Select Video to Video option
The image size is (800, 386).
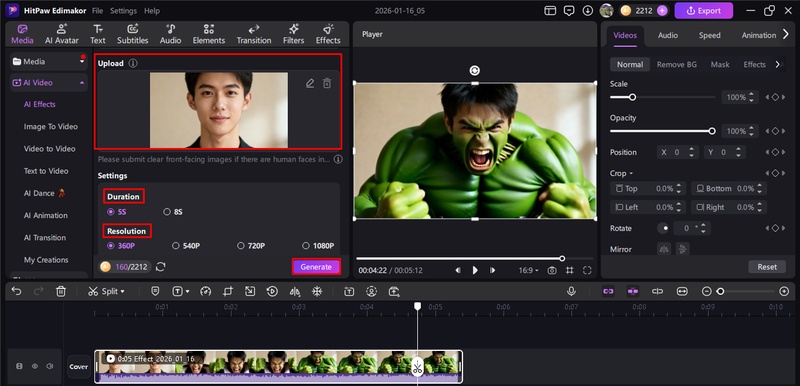point(49,149)
